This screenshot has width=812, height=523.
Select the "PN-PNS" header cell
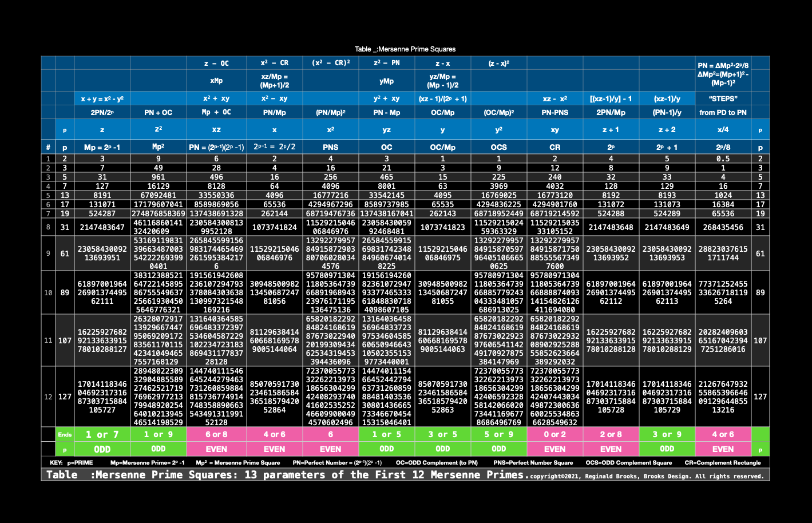click(x=554, y=112)
